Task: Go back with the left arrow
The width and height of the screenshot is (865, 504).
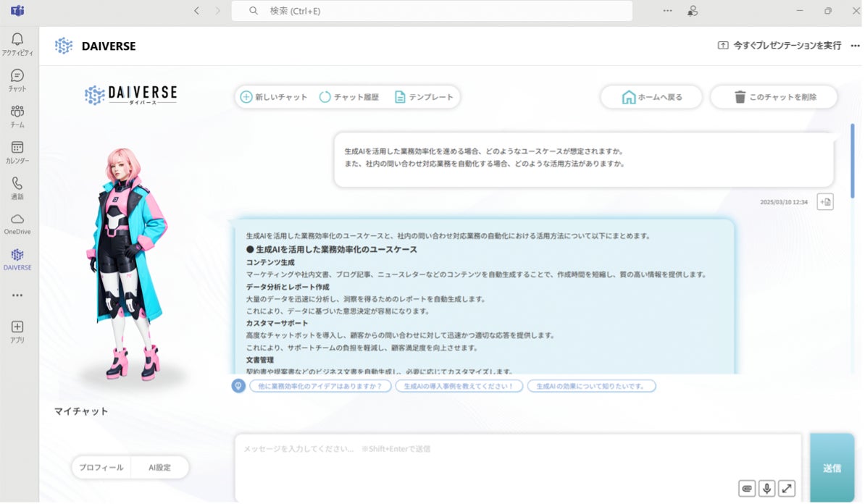Action: (x=196, y=10)
